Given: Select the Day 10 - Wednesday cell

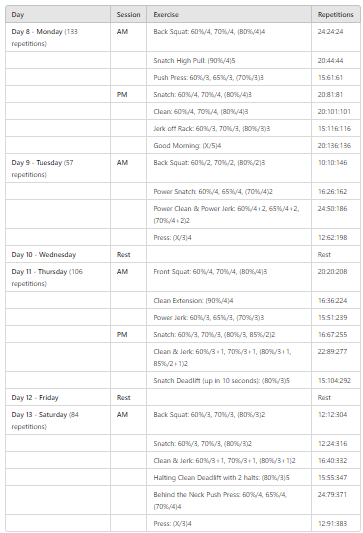Looking at the screenshot, I should click(x=58, y=254).
